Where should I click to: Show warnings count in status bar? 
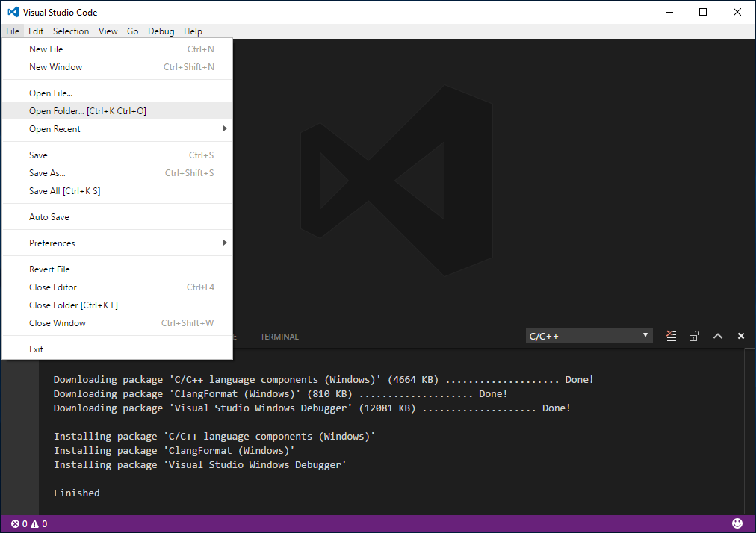coord(40,524)
